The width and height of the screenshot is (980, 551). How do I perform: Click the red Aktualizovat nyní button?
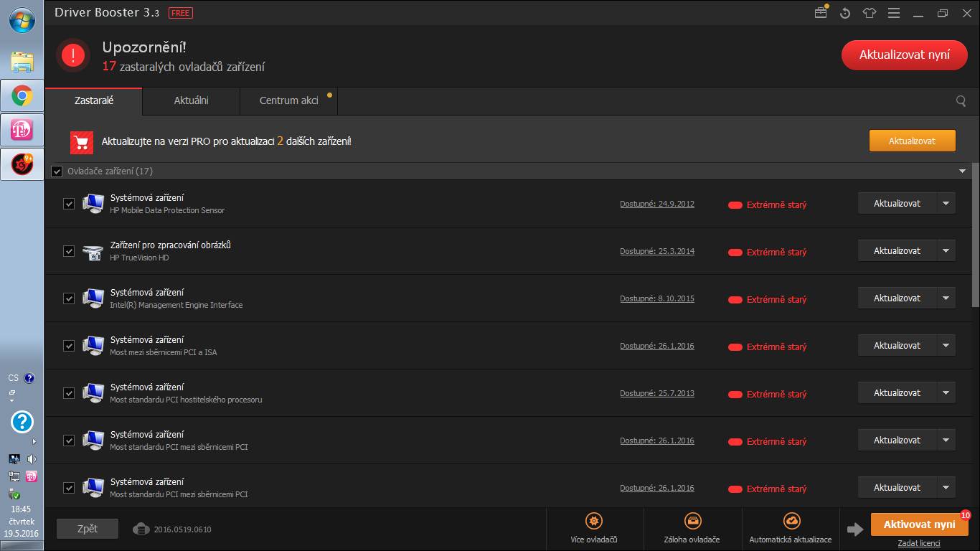click(x=905, y=55)
